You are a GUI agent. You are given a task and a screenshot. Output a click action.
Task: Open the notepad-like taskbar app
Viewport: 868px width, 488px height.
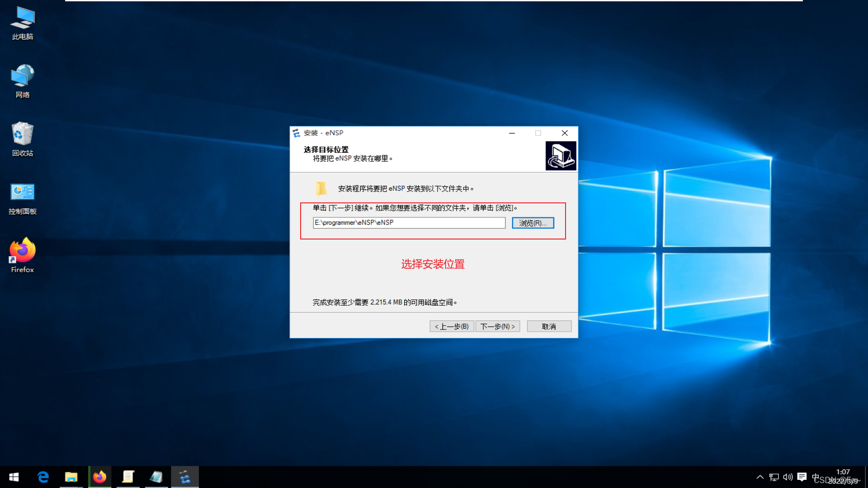pyautogui.click(x=128, y=477)
